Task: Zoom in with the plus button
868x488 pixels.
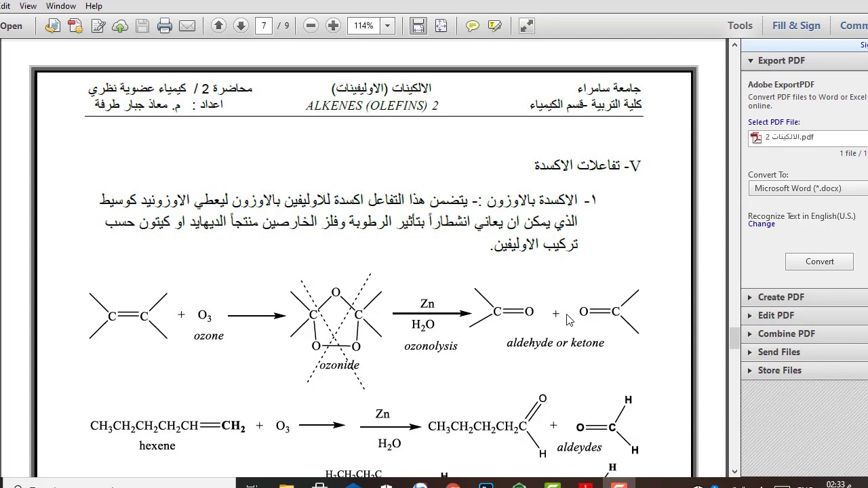Action: click(x=333, y=26)
